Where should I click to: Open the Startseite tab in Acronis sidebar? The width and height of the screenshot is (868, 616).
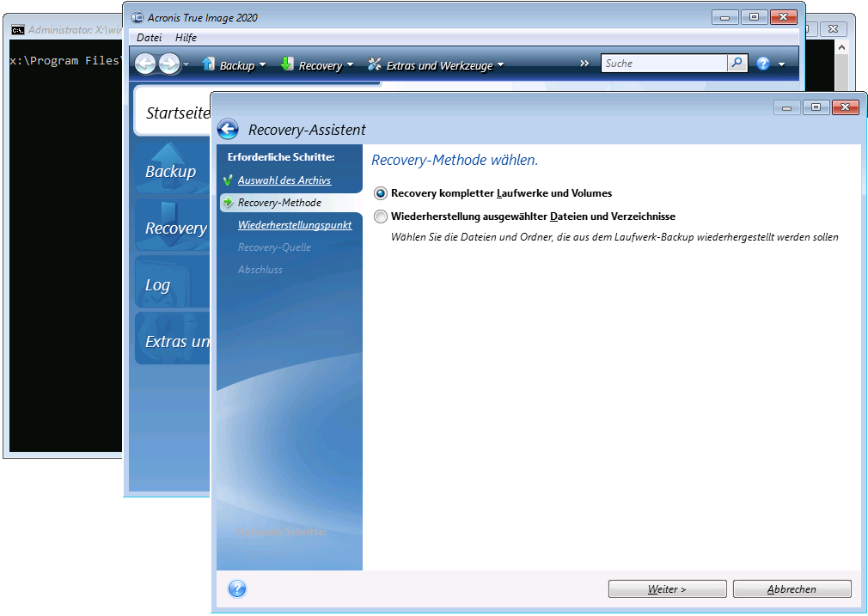(x=173, y=113)
